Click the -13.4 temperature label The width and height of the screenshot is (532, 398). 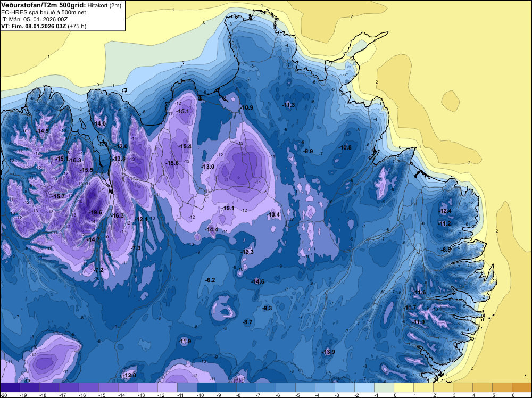[273, 214]
